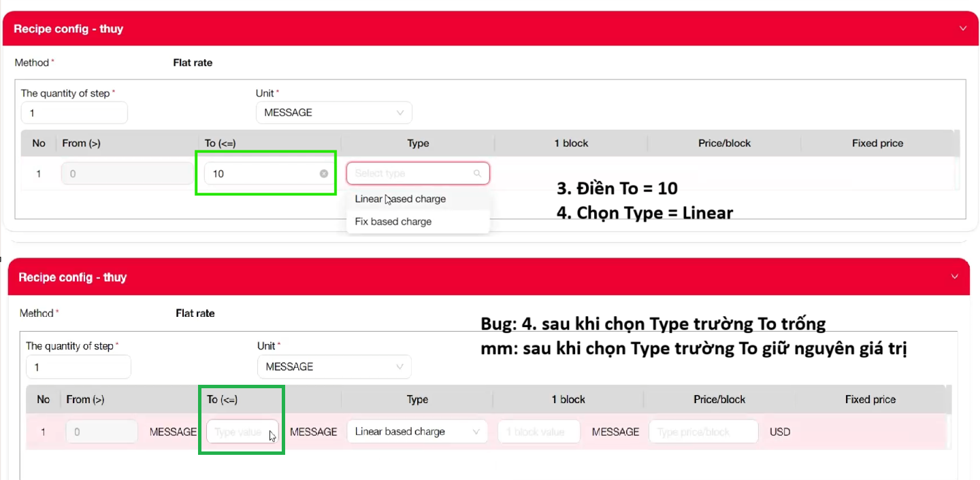Focus the quantity of step field in lower panel

78,366
